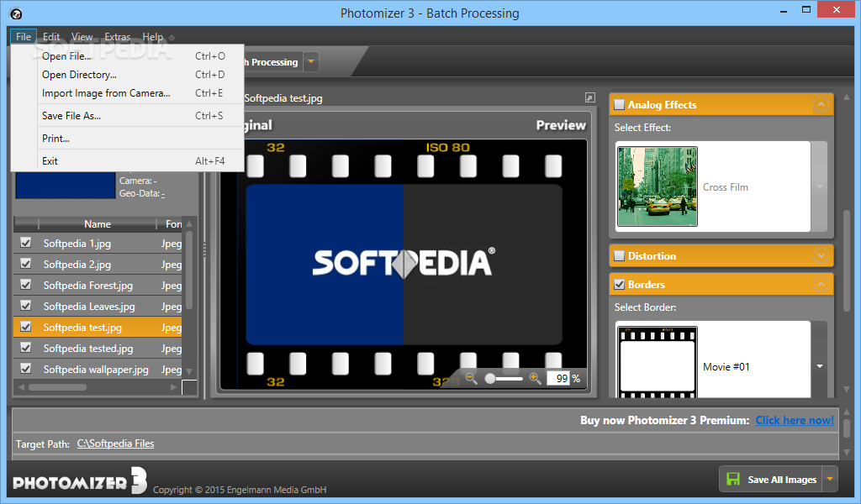Click the zoom out magnifier icon
Screen dimensions: 861x504
(471, 378)
